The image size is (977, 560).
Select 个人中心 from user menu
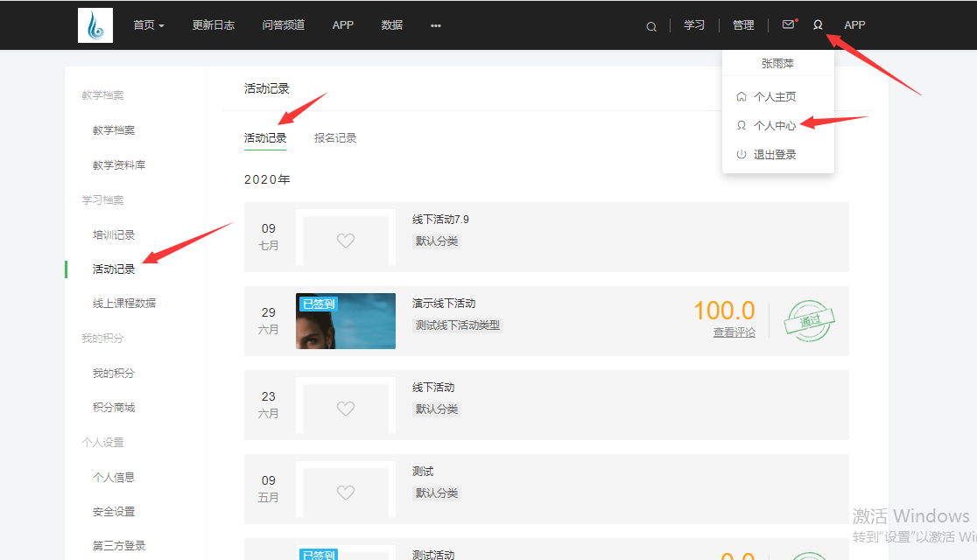tap(775, 125)
